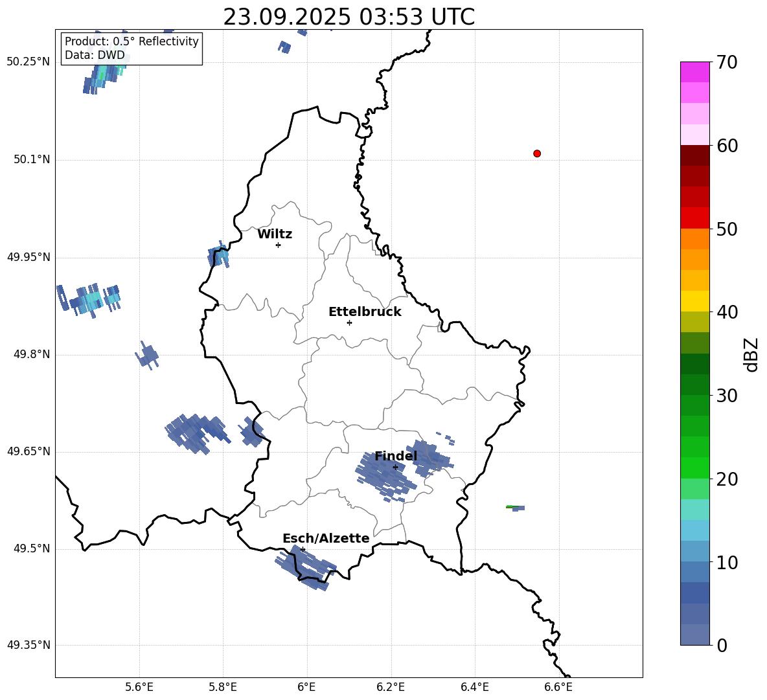Viewport: 767px width, 700px height.
Task: Click the Data: DWD text
Action: pyautogui.click(x=95, y=55)
